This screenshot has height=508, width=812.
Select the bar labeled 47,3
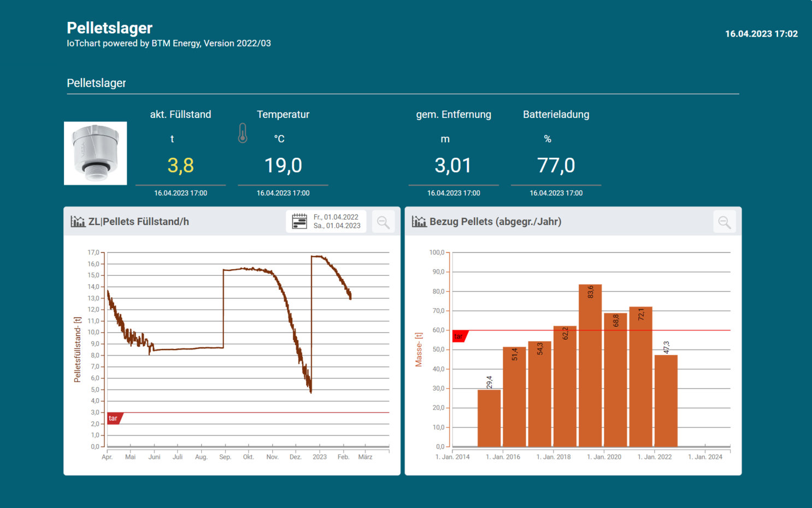click(666, 400)
